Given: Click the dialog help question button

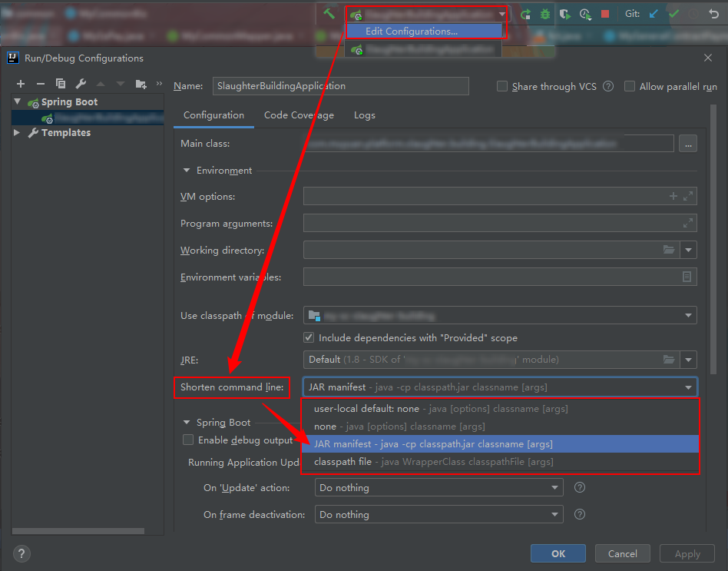Looking at the screenshot, I should tap(22, 553).
